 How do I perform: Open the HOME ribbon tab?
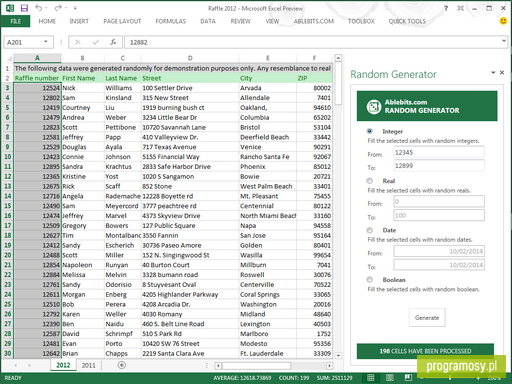(47, 21)
